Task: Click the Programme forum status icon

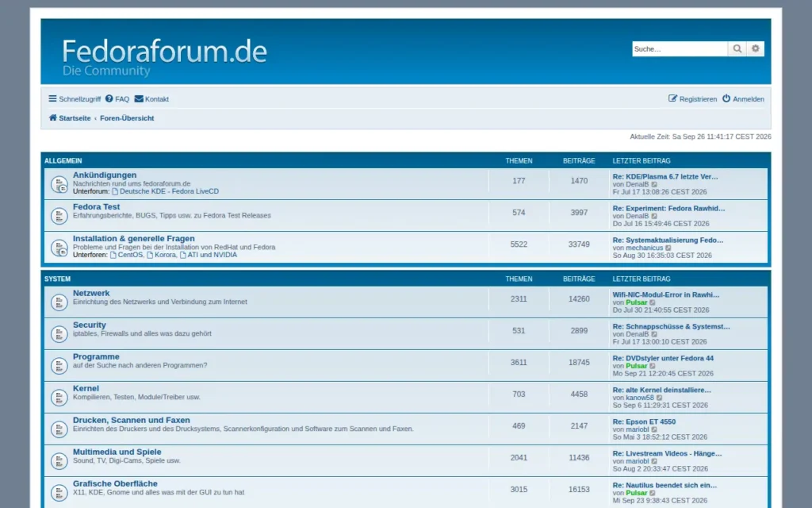Action: click(59, 365)
